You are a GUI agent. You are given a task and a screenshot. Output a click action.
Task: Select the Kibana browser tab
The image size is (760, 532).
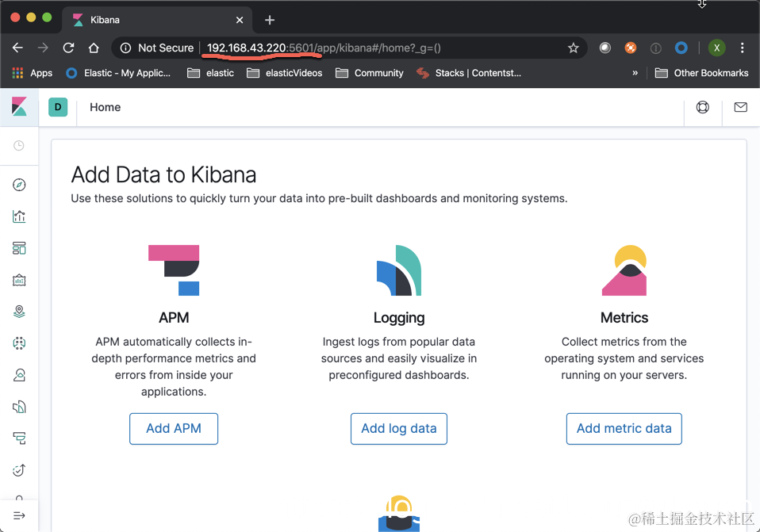tap(156, 20)
